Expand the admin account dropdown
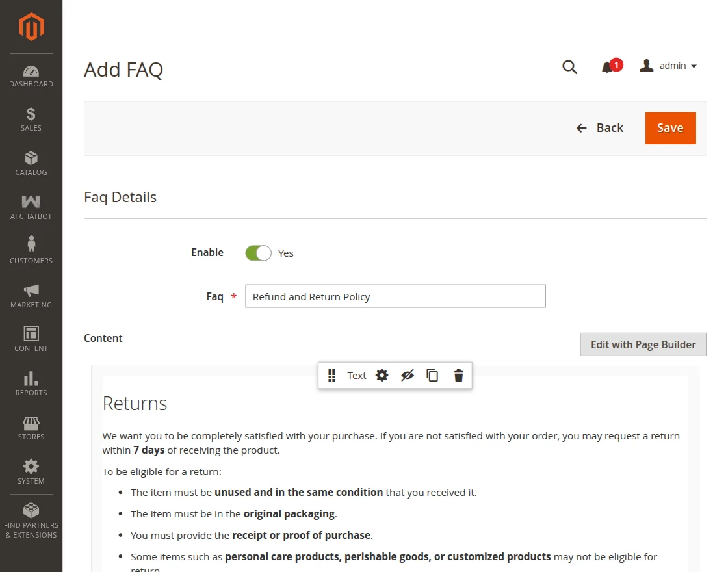728x572 pixels. (x=669, y=66)
